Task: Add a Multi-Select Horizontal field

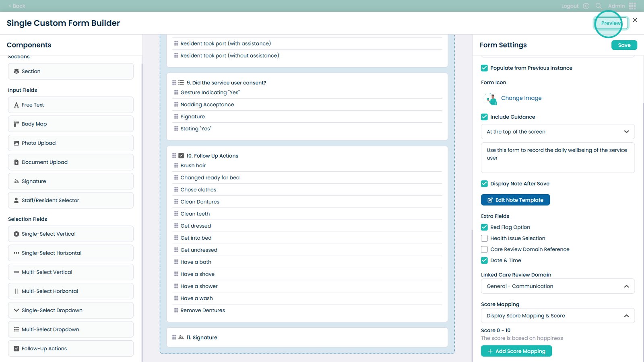Action: point(71,291)
